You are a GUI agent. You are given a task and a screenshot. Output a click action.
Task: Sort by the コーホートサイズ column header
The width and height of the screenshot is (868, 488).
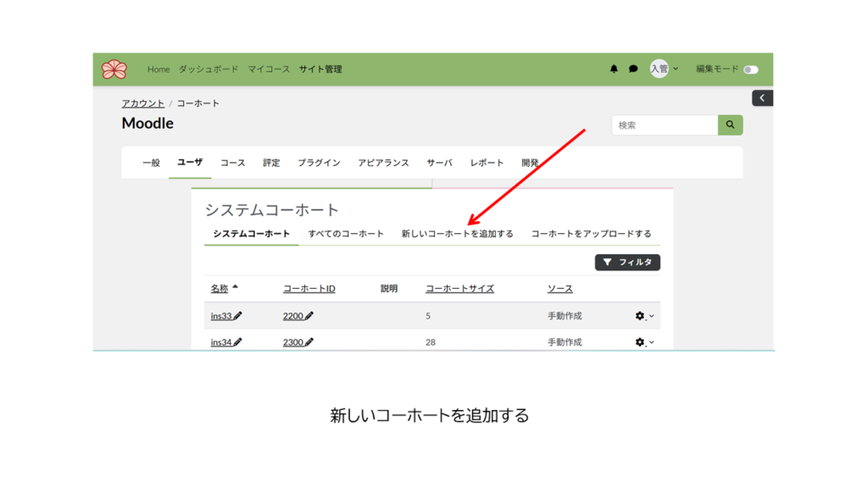pyautogui.click(x=459, y=289)
